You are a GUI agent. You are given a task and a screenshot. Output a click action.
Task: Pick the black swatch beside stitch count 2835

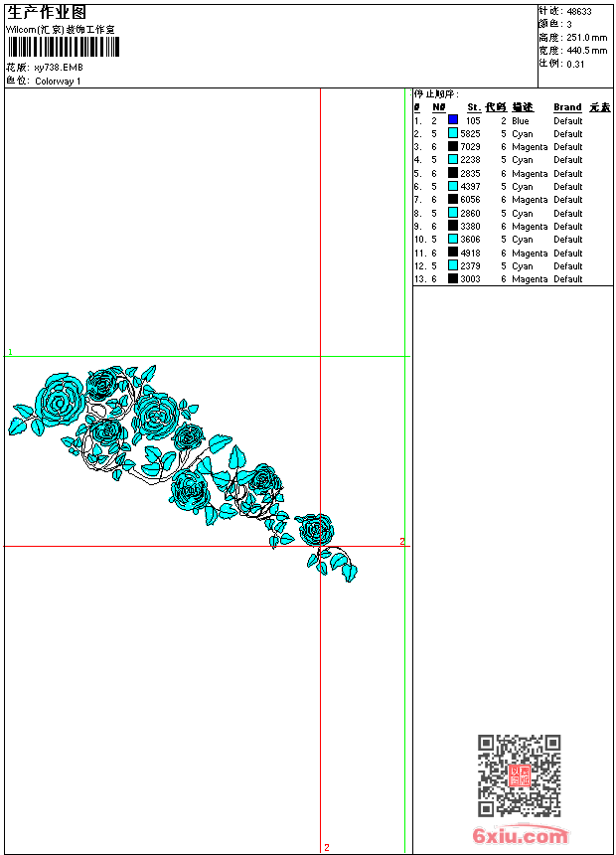[453, 173]
